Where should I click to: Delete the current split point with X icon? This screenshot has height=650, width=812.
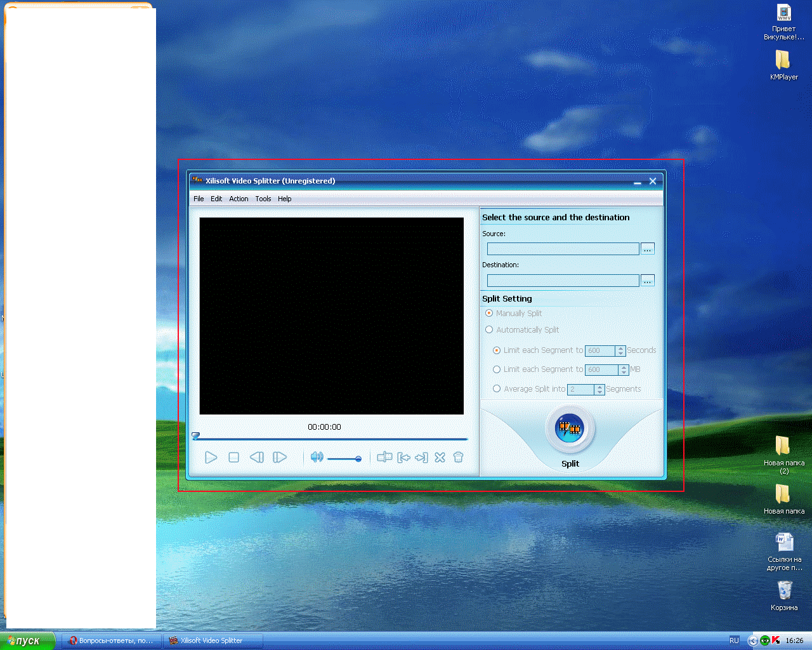440,457
